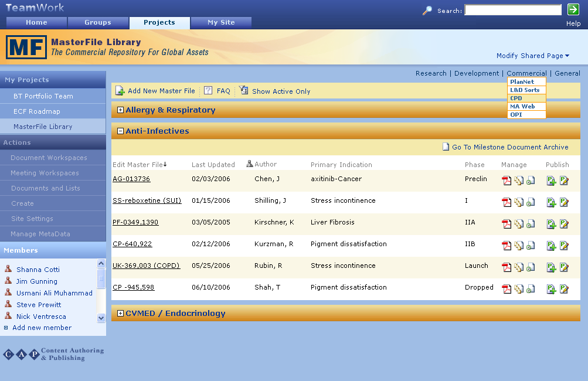Viewport: 588px width, 381px height.
Task: Click the publish-edit pencil icon for AG-013736
Action: point(564,181)
